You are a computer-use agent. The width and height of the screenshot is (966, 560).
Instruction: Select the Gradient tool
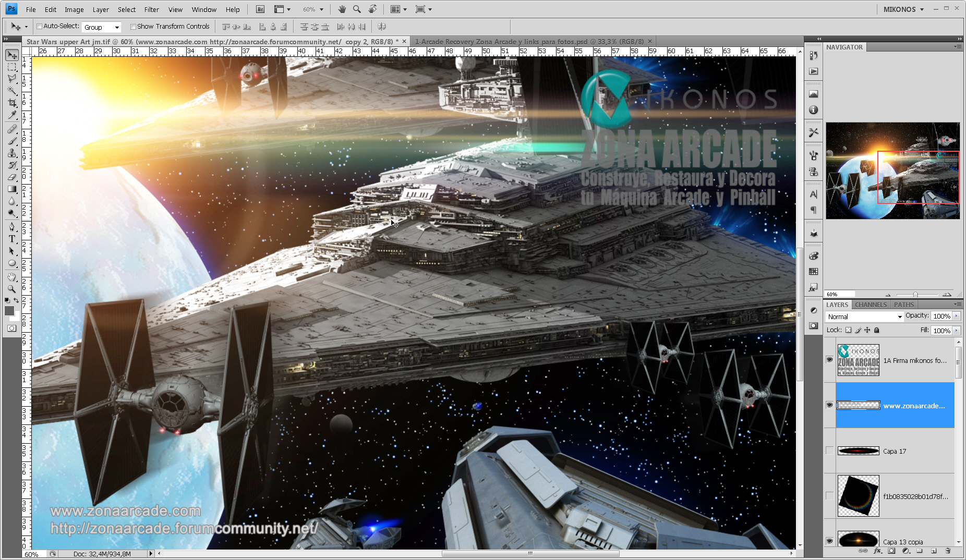point(12,189)
